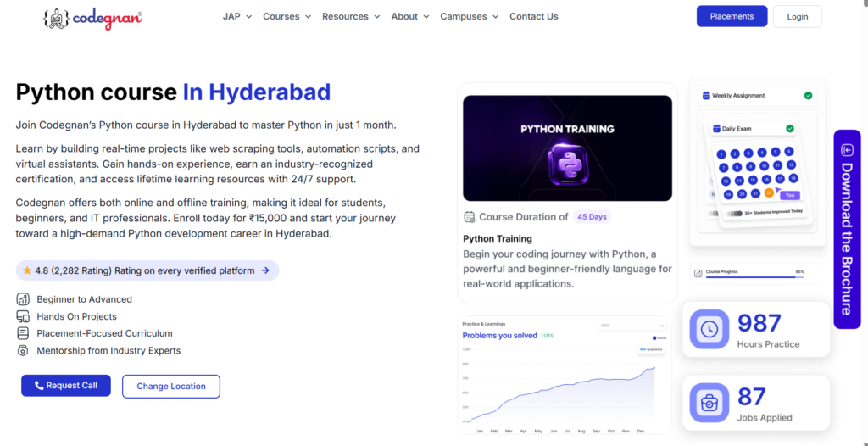Click the calendar icon next to Course Duration
Viewport: 868px width, 446px height.
point(469,216)
